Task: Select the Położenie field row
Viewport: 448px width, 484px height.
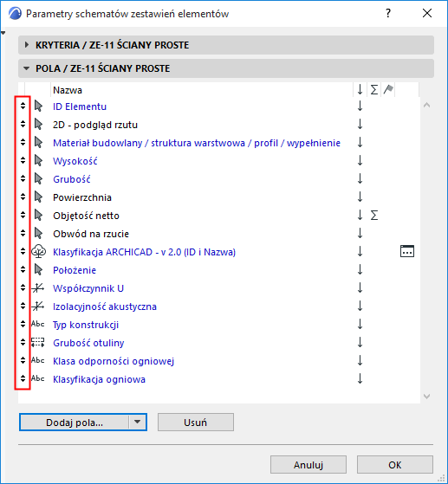Action: [x=218, y=270]
